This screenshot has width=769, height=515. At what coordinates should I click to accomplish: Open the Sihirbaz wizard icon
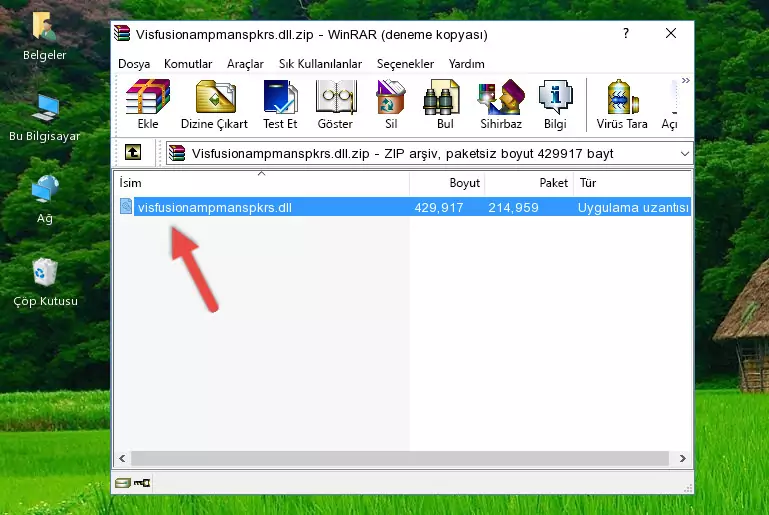pyautogui.click(x=501, y=104)
